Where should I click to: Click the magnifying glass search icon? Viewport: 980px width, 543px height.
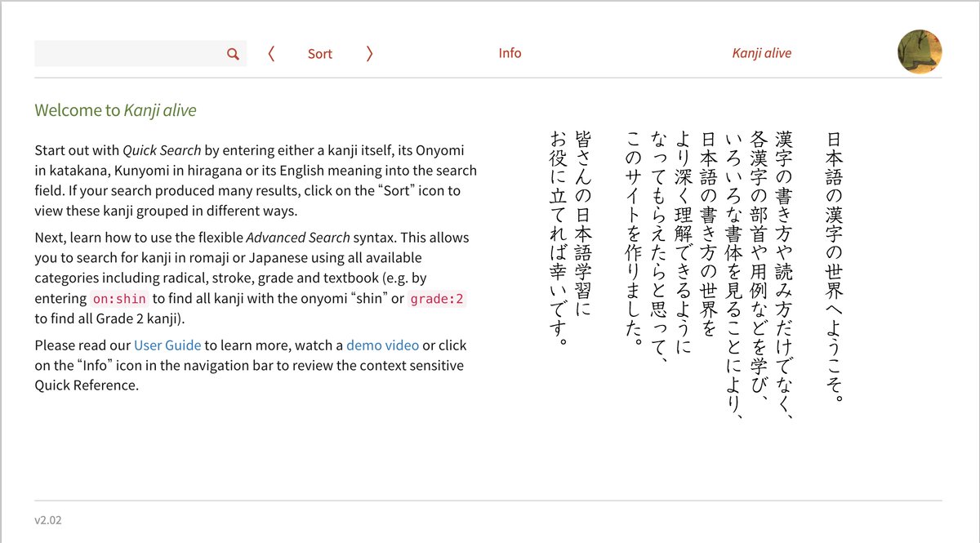click(x=233, y=52)
